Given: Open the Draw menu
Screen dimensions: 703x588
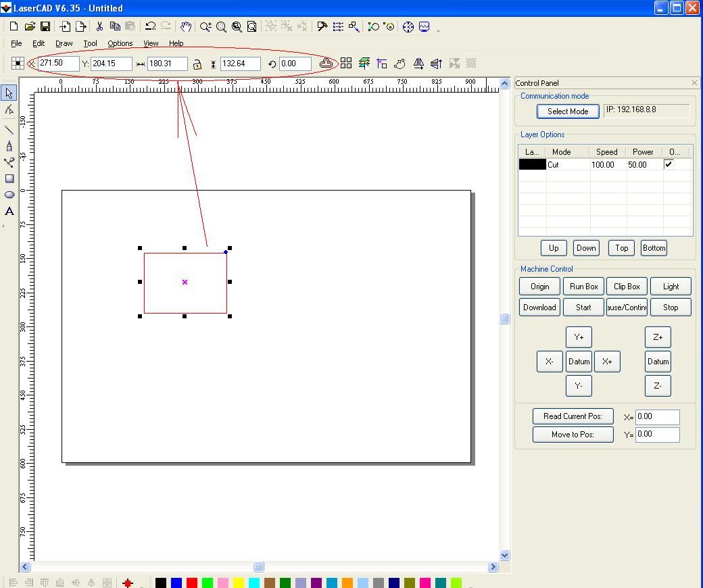Looking at the screenshot, I should coord(64,43).
